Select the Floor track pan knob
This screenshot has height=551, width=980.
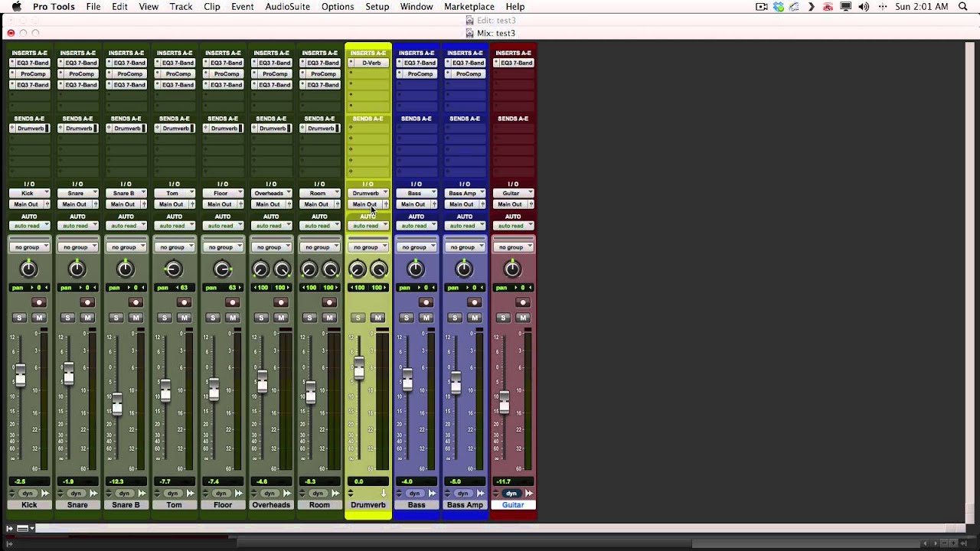tap(222, 269)
